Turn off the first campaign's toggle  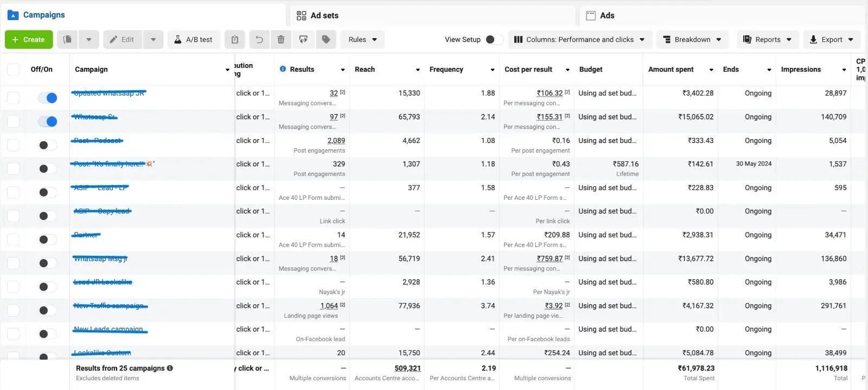click(x=48, y=98)
